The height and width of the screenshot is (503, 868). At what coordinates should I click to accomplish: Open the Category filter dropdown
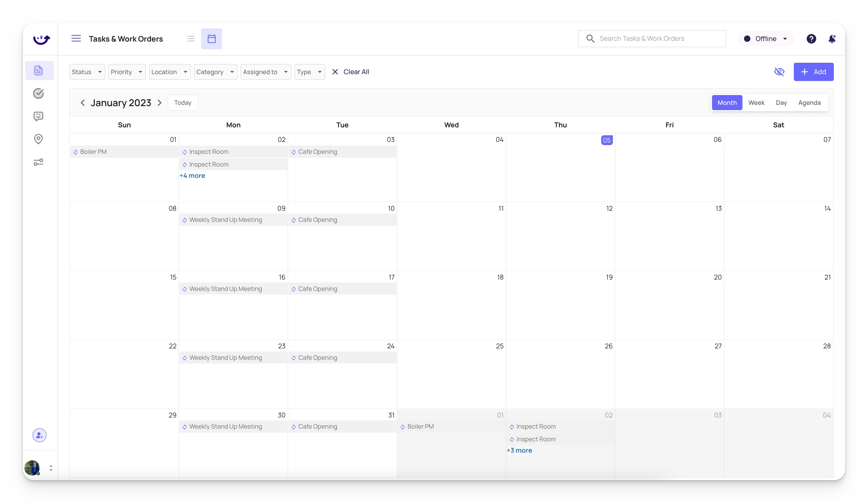pyautogui.click(x=215, y=72)
